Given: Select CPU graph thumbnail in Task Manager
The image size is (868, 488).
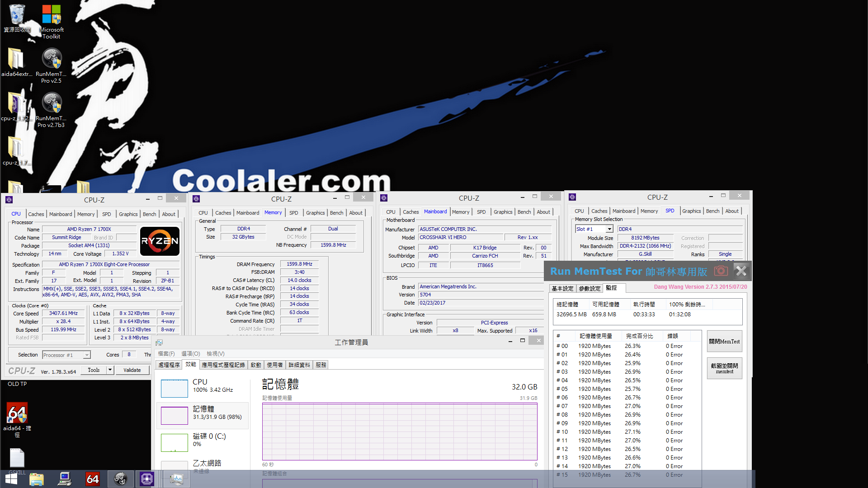Looking at the screenshot, I should [175, 388].
